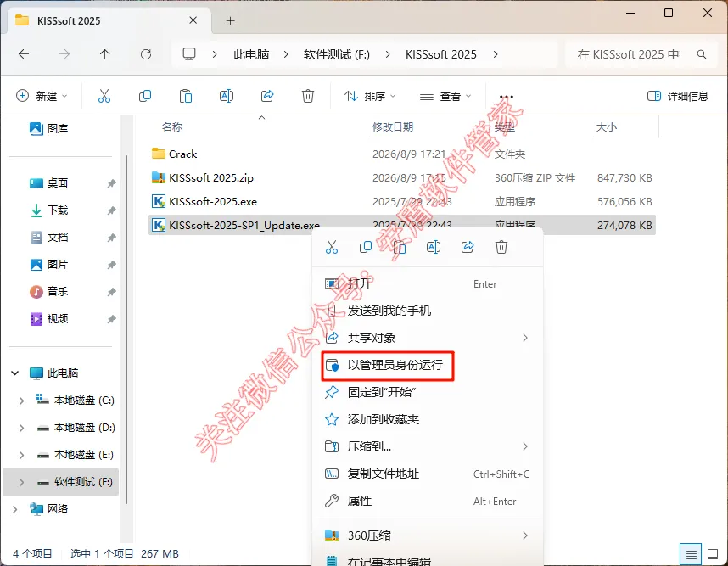This screenshot has width=728, height=566.
Task: Switch to large thumbnails view icon
Action: tap(713, 554)
